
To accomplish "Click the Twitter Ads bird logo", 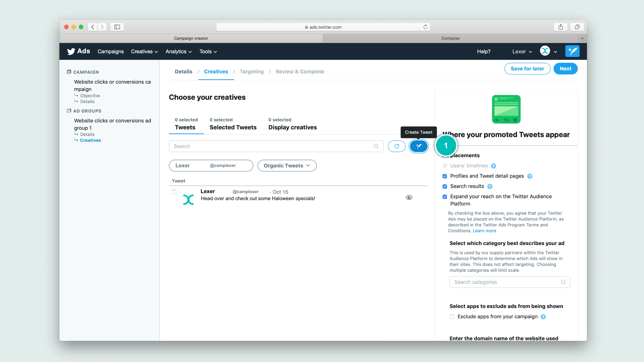I will tap(71, 51).
